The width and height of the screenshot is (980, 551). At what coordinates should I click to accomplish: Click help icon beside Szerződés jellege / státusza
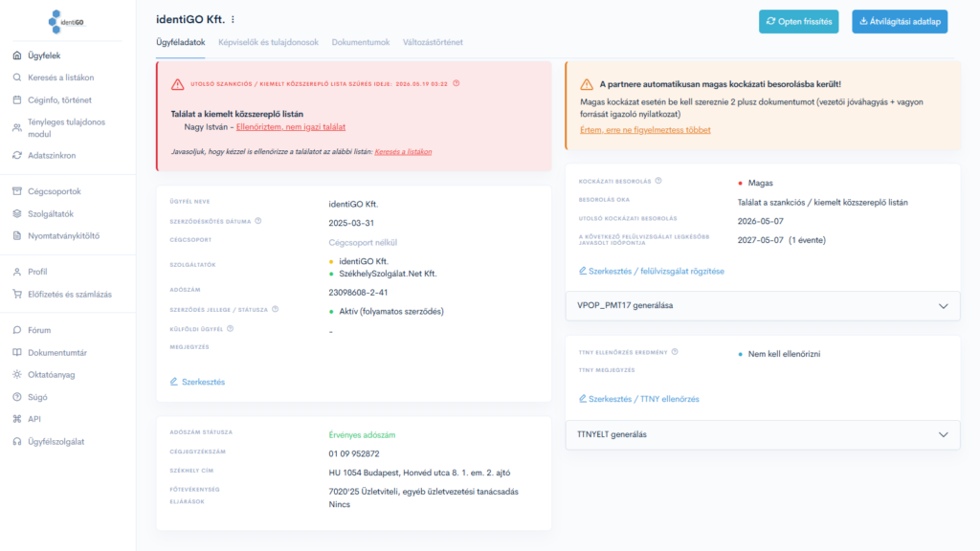click(x=275, y=309)
